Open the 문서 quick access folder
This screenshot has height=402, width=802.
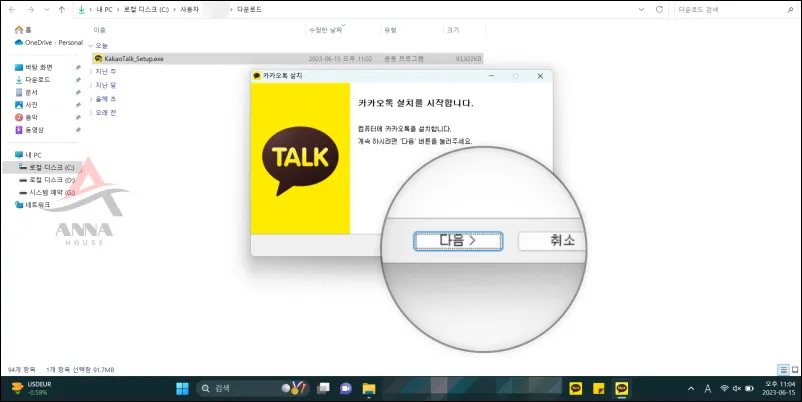(x=27, y=92)
